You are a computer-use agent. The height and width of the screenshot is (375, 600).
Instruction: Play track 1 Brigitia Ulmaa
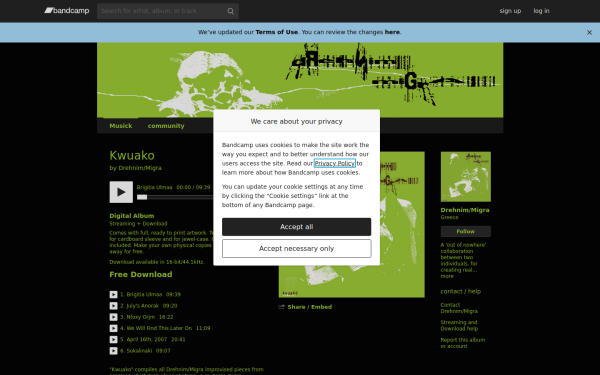pos(114,295)
